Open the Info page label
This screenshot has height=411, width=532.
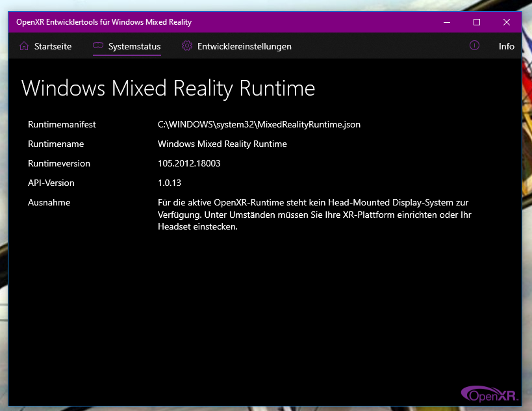(506, 46)
